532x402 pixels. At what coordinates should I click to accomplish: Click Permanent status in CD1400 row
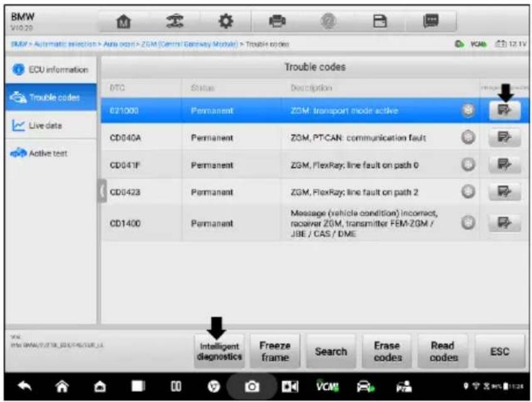(x=211, y=223)
